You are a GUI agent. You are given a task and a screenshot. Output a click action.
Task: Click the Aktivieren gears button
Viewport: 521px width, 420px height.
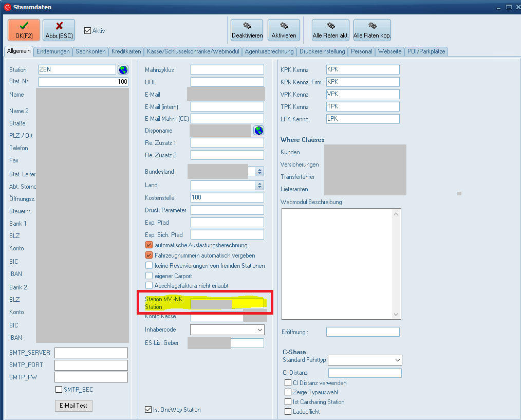click(x=284, y=30)
